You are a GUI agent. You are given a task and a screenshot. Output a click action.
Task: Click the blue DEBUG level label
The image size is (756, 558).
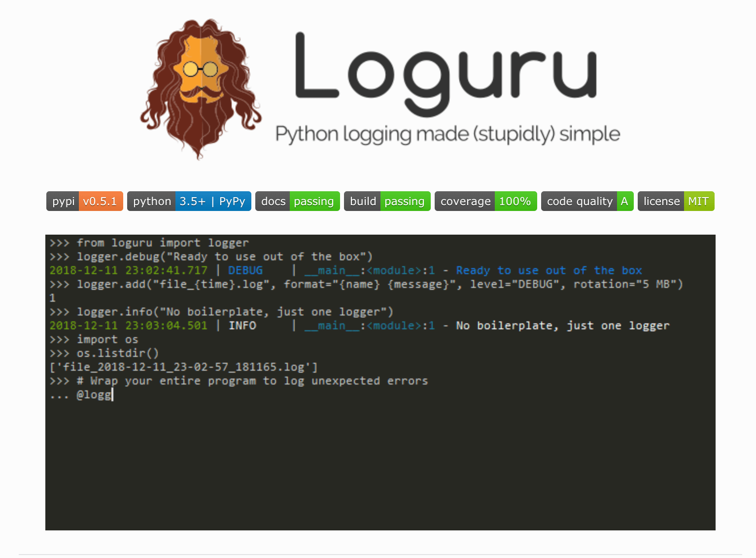[x=245, y=271]
